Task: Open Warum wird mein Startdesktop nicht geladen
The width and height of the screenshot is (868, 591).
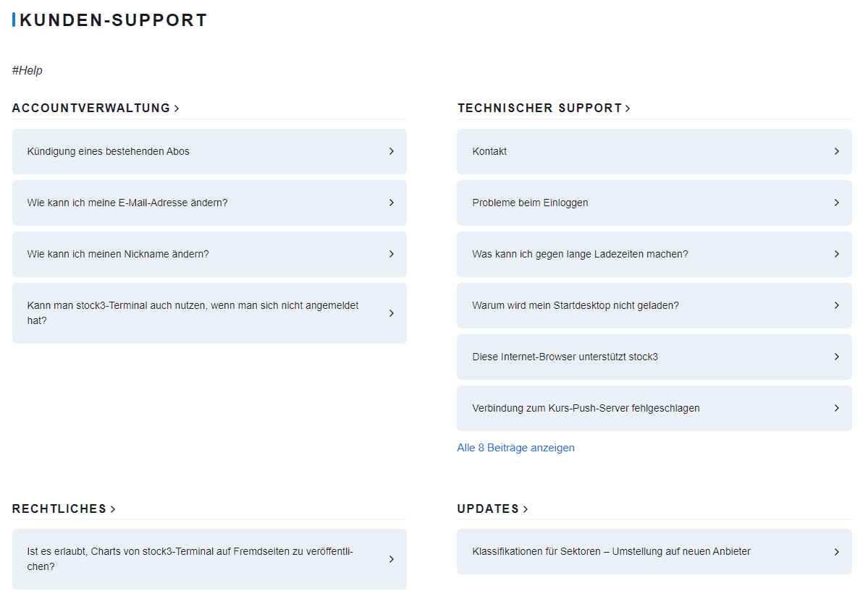Action: coord(576,305)
